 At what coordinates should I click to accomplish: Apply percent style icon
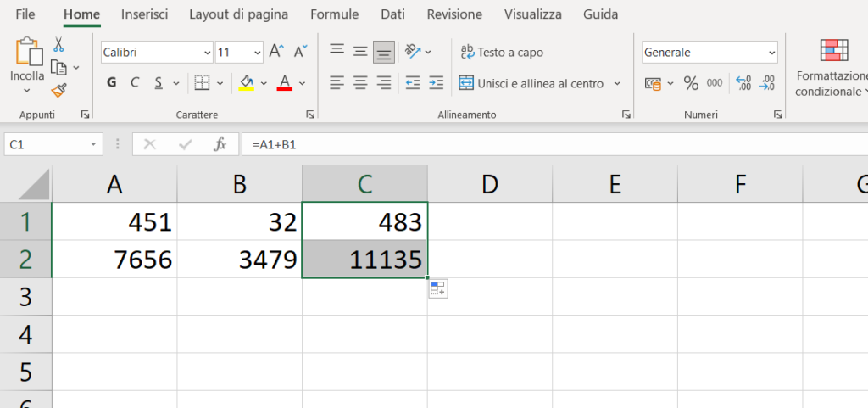(x=691, y=84)
